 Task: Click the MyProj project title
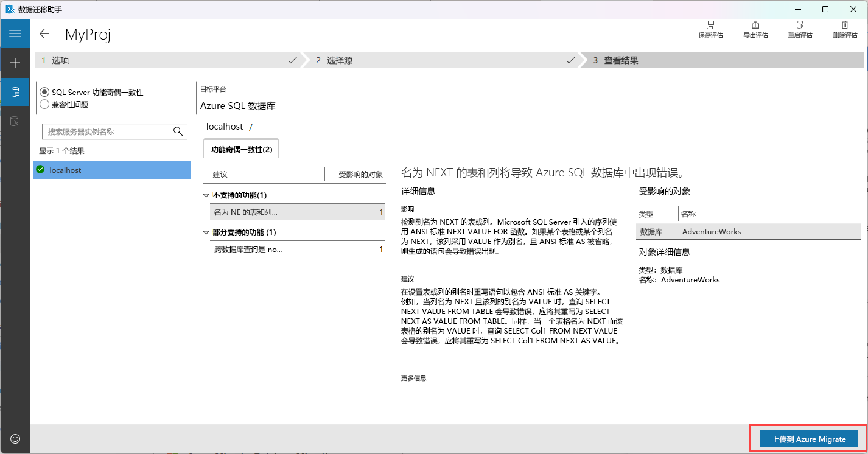(88, 34)
